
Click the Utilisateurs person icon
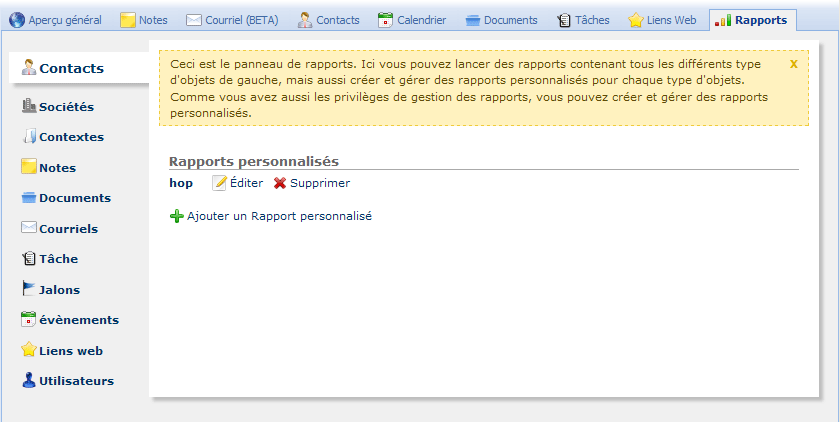pyautogui.click(x=29, y=380)
